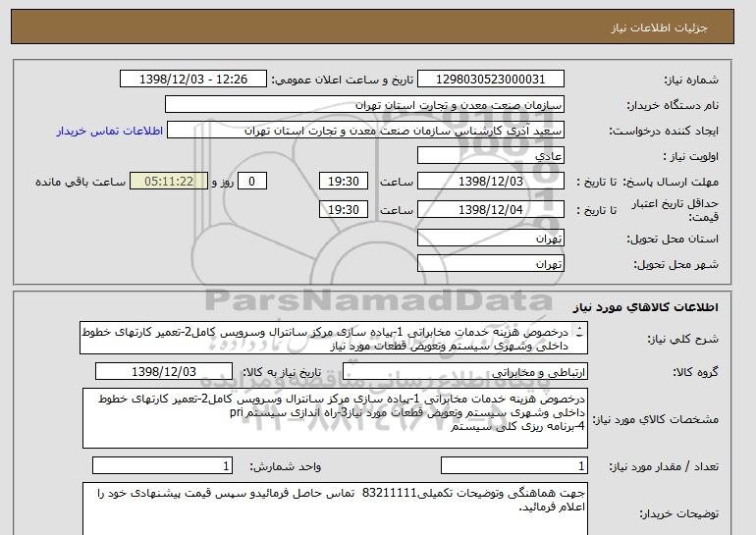Viewport: 756px width, 535px height.
Task: Click the label توضیحات خریدار
Action: 678,514
